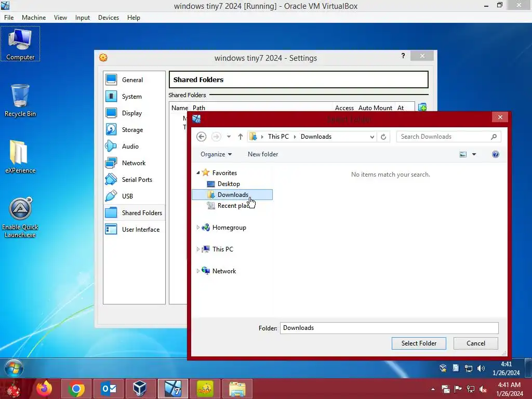Collapse the Favorites tree group
Screen dimensions: 532x399
click(x=198, y=172)
